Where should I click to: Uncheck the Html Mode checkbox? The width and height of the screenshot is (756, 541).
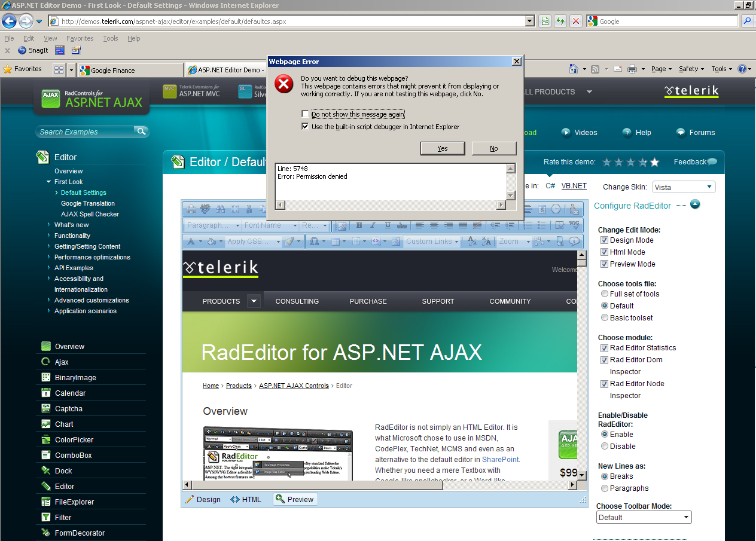click(604, 252)
